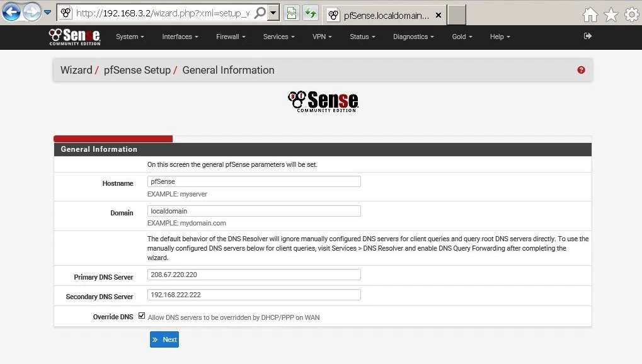Screen dimensions: 642x364
Task: Click the Domain input field
Action: (254, 211)
